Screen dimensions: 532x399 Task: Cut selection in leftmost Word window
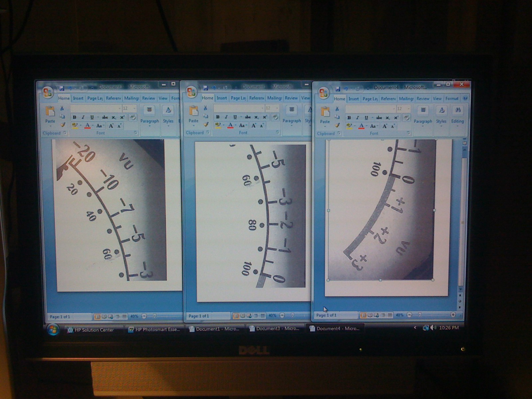coord(62,109)
